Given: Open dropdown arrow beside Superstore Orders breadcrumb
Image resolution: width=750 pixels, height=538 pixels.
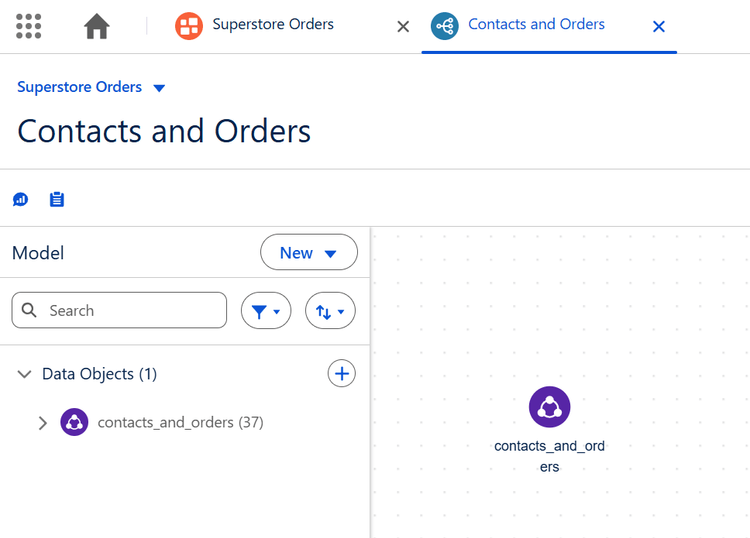Looking at the screenshot, I should [x=159, y=88].
